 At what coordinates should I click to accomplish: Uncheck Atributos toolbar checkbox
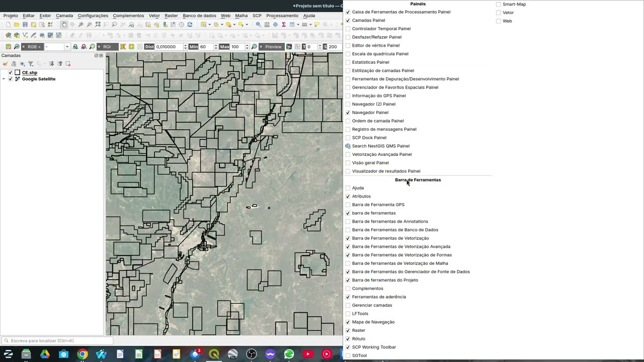pos(348,196)
